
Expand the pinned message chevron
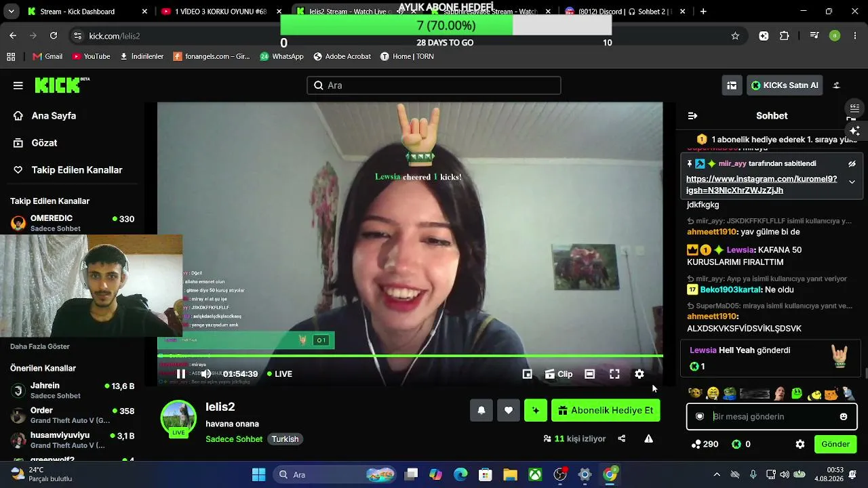coord(852,182)
